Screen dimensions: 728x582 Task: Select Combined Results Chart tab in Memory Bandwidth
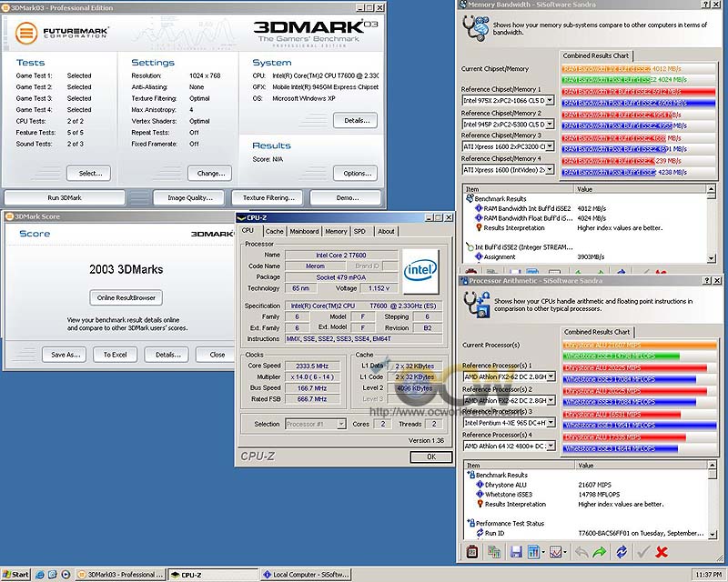coord(596,55)
